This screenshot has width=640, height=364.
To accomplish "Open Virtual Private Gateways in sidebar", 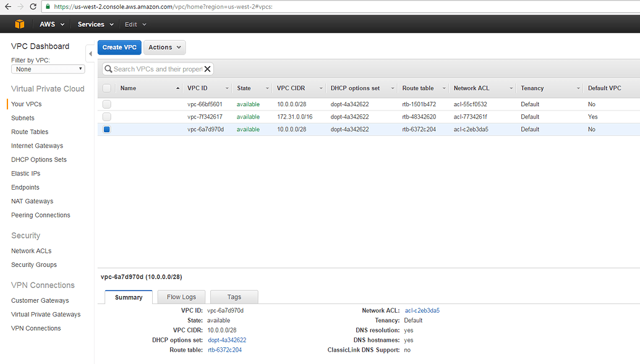I will pyautogui.click(x=46, y=314).
